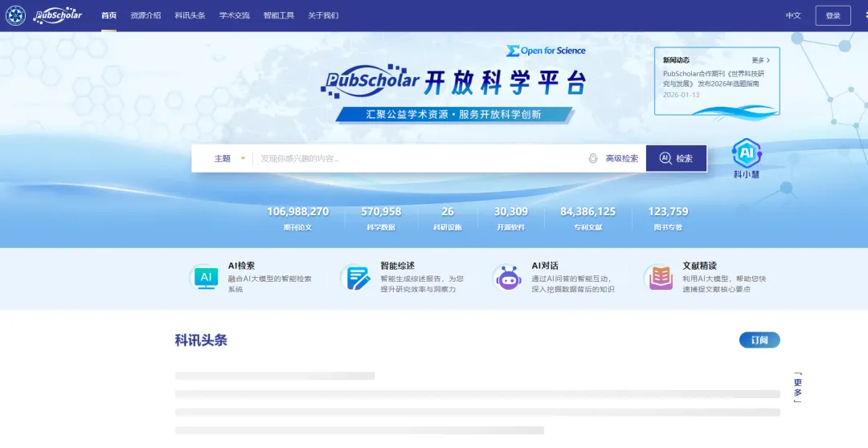This screenshot has height=448, width=868.
Task: Open the AI对话 title link
Action: (545, 266)
